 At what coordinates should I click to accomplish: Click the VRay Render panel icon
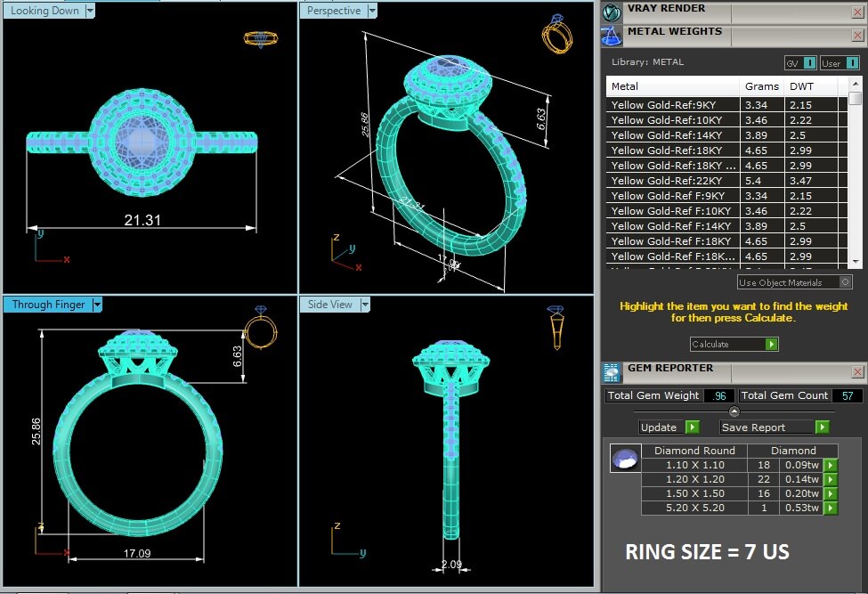tap(612, 12)
